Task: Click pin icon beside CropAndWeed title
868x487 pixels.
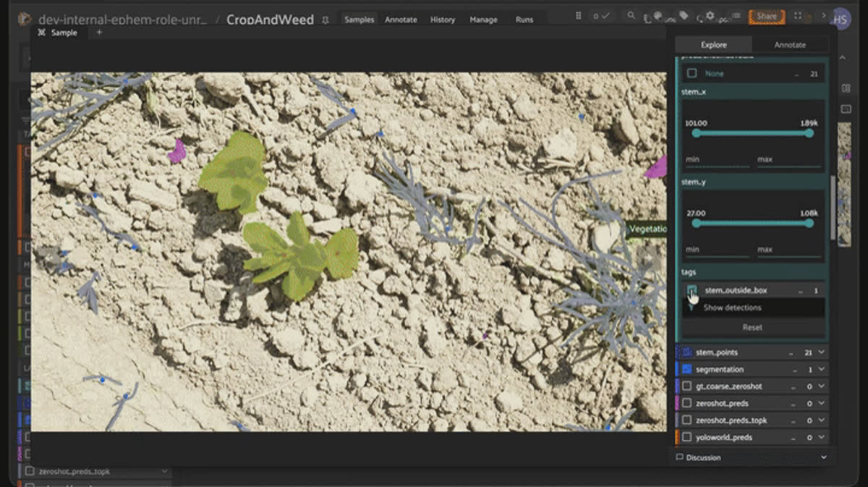Action: (x=325, y=20)
